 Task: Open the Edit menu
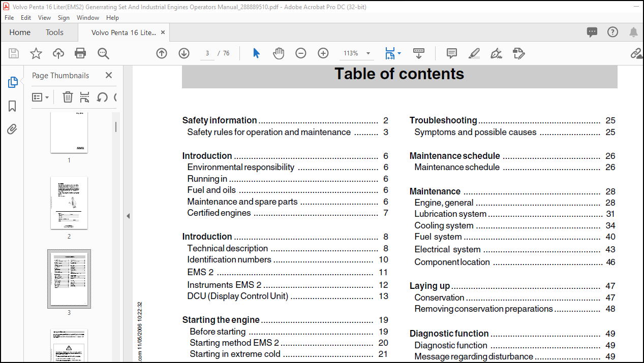click(x=26, y=17)
